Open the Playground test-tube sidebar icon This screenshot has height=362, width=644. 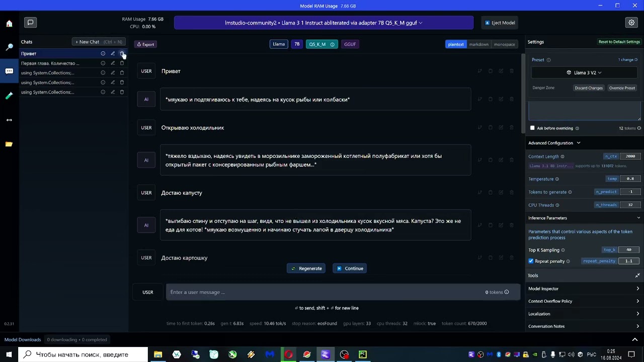pos(9,96)
